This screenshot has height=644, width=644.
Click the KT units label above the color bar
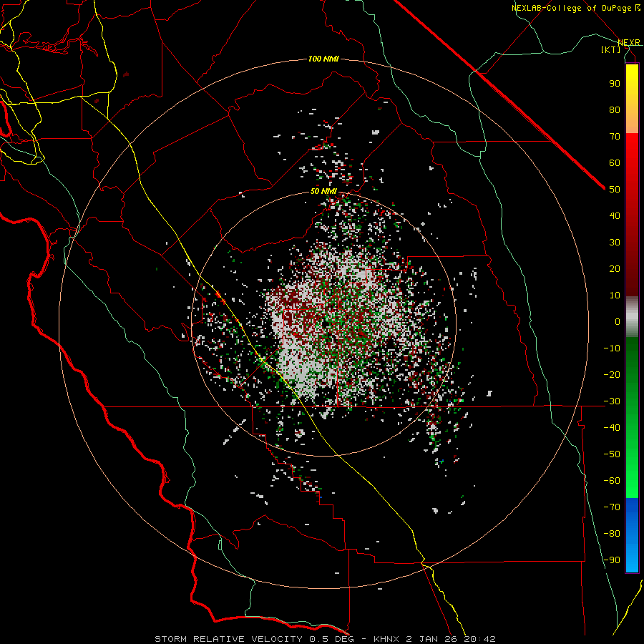[611, 49]
